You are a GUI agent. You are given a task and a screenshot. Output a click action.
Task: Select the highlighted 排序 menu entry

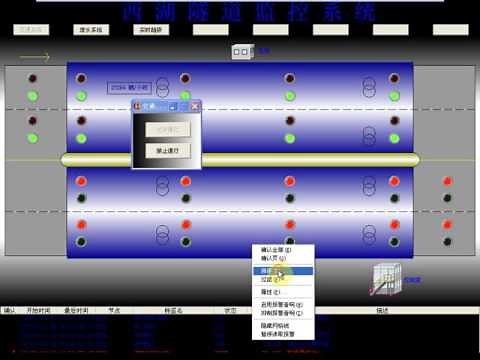point(283,271)
